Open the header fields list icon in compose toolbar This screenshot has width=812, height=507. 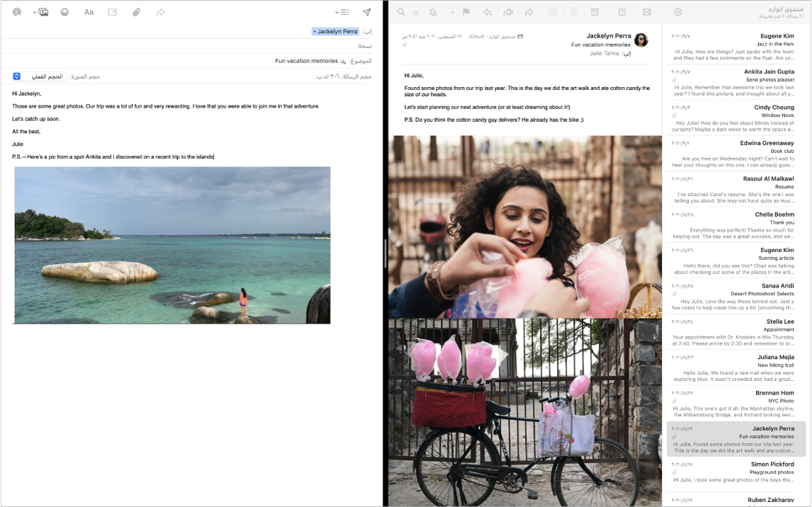point(345,12)
